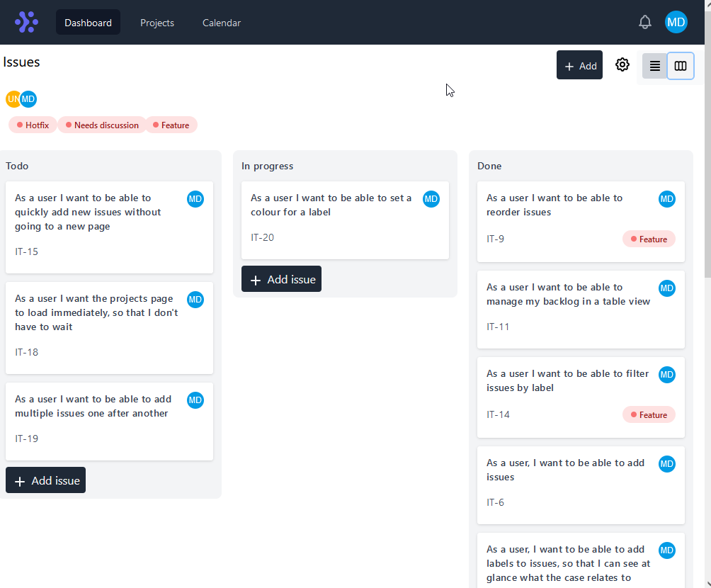Switch to board column view
This screenshot has width=711, height=588.
[680, 67]
